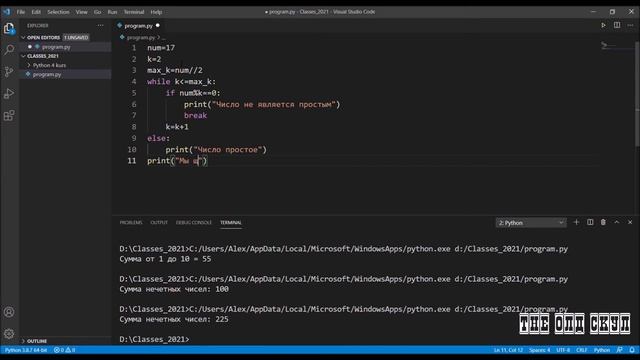Viewport: 640px width, 360px height.
Task: Select the terminal dropdown '2: Python'
Action: 531,223
